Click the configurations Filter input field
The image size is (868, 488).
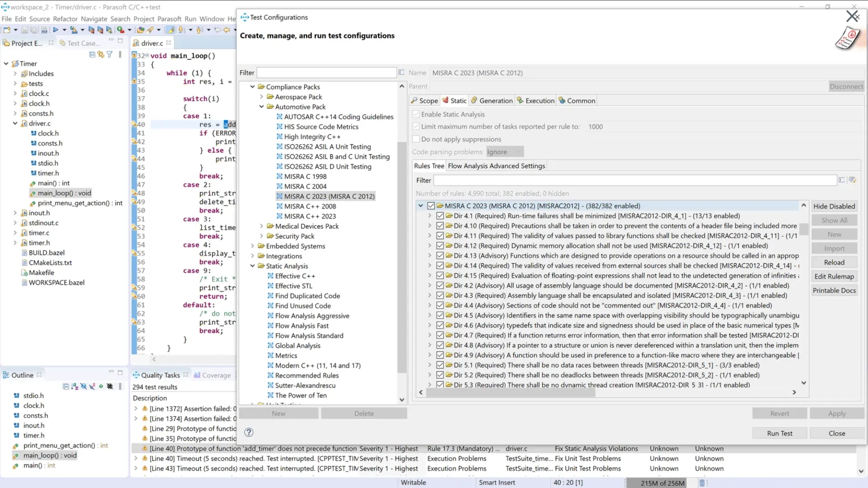[326, 72]
